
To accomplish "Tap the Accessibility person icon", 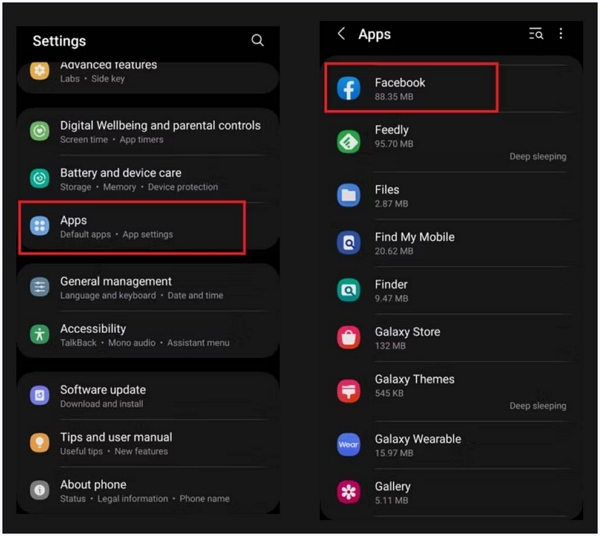I will 40,335.
